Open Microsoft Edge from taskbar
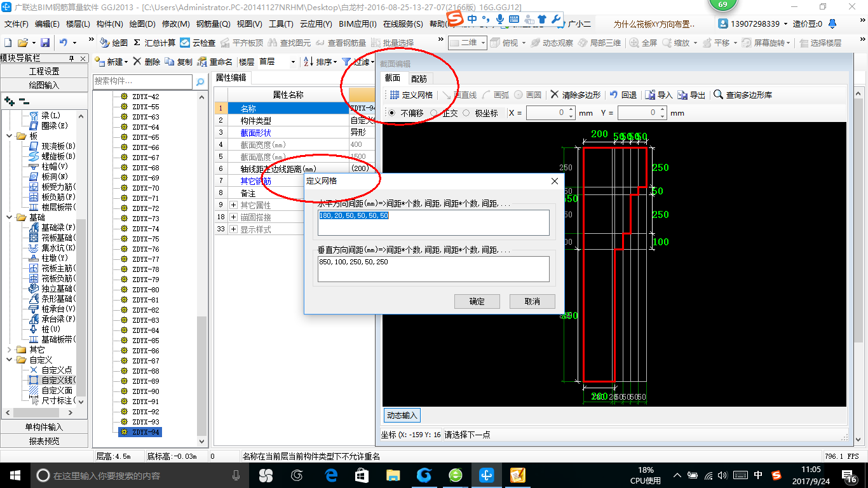 point(330,475)
